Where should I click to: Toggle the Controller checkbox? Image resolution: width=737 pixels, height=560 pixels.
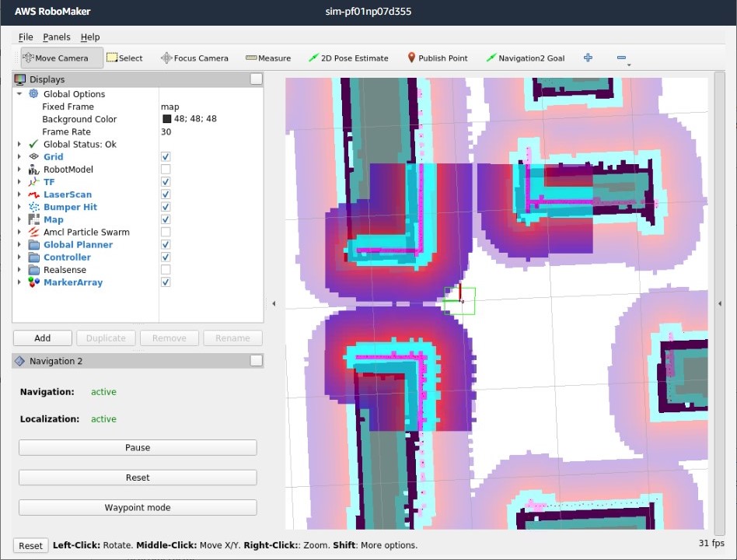coord(166,257)
